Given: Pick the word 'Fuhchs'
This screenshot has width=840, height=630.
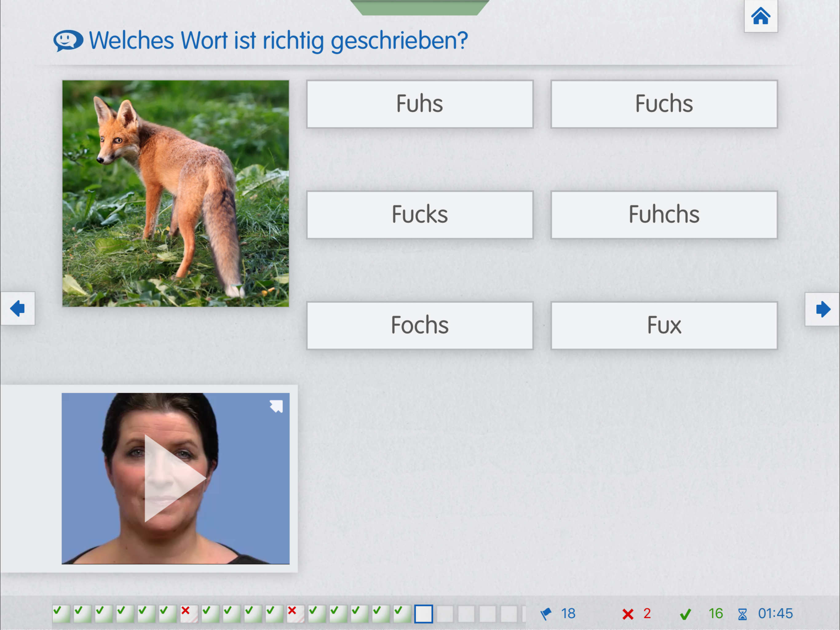Looking at the screenshot, I should point(664,215).
